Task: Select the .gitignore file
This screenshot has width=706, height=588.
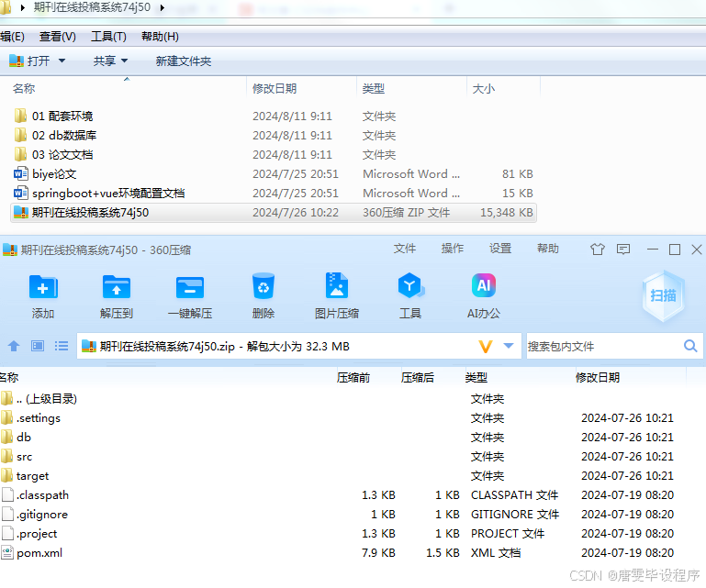Action: click(x=34, y=515)
